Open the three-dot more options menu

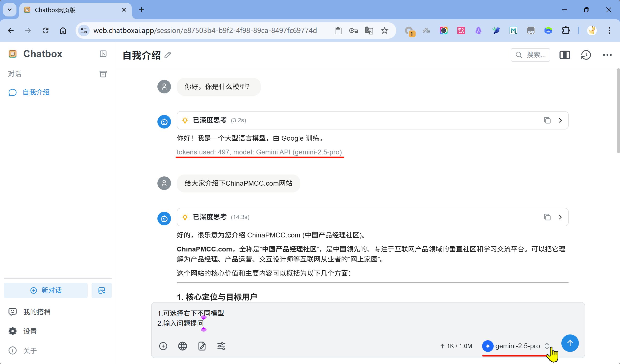[x=607, y=55]
